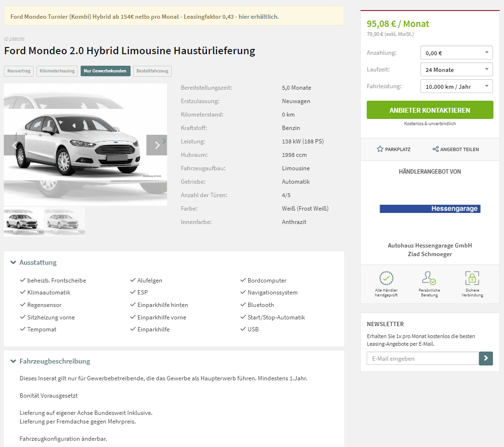Open the Ford Mondeo Turnier Hybrid offer banner
The image size is (504, 447).
coord(174,17)
